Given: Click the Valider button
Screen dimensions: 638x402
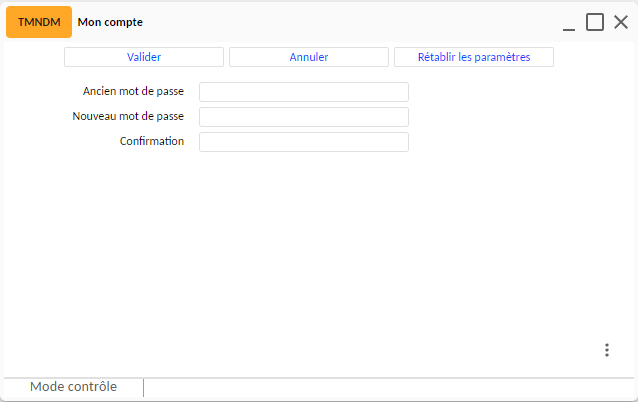Looking at the screenshot, I should click(x=144, y=57).
